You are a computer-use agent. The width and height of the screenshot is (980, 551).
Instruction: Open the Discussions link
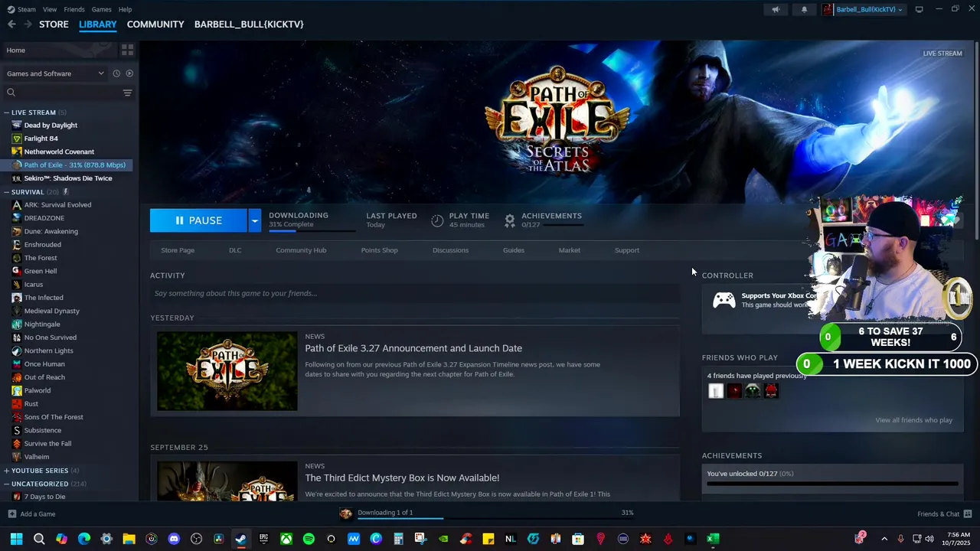click(x=450, y=250)
